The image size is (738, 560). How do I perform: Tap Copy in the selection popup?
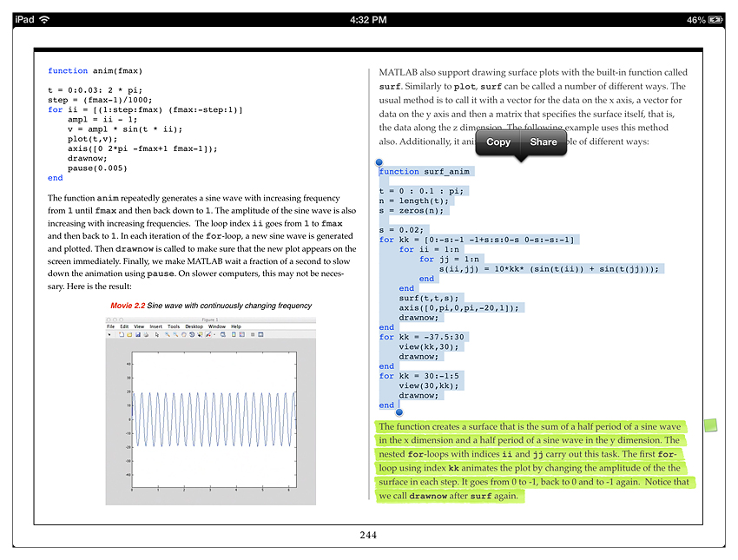tap(498, 142)
